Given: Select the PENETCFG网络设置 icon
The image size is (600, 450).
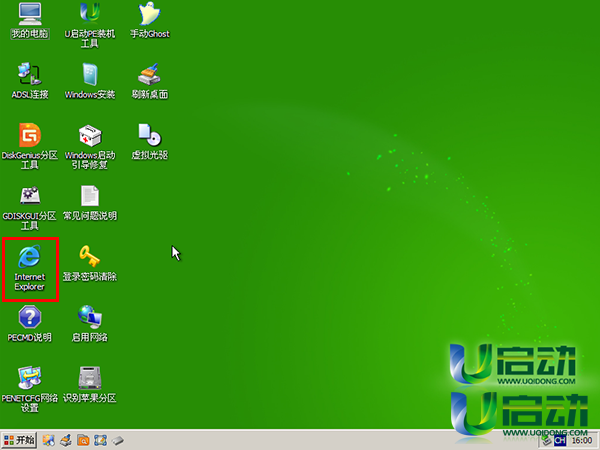Looking at the screenshot, I should [x=30, y=389].
